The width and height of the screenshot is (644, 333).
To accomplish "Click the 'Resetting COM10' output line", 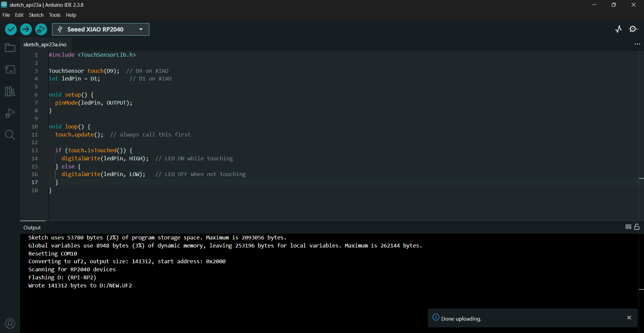I will [x=53, y=254].
